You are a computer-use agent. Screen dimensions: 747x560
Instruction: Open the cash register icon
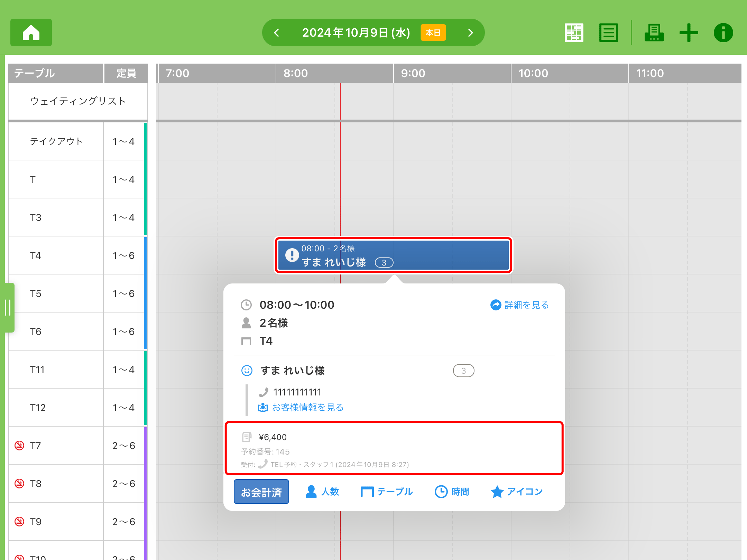654,33
